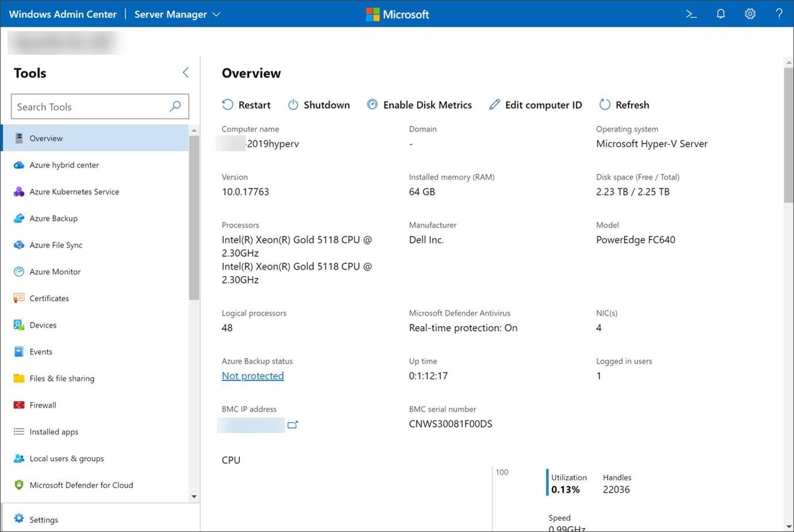Click the search magnifier in Tools

[x=175, y=106]
